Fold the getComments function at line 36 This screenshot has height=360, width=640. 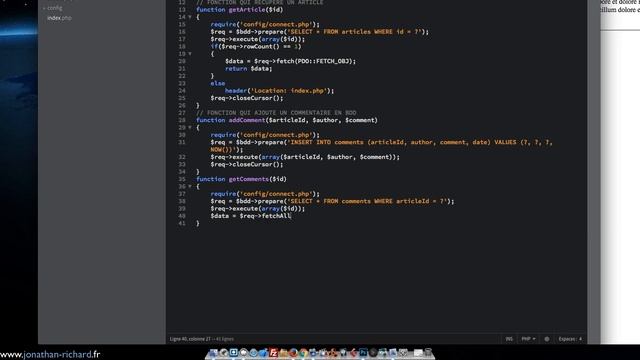tap(190, 187)
